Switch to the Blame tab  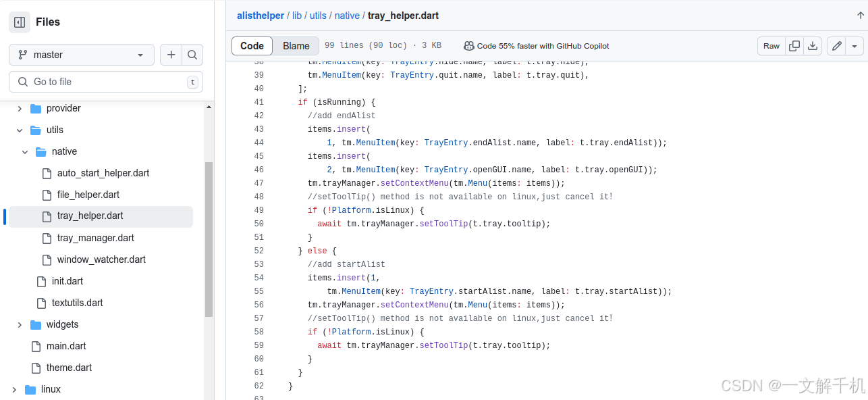tap(296, 46)
